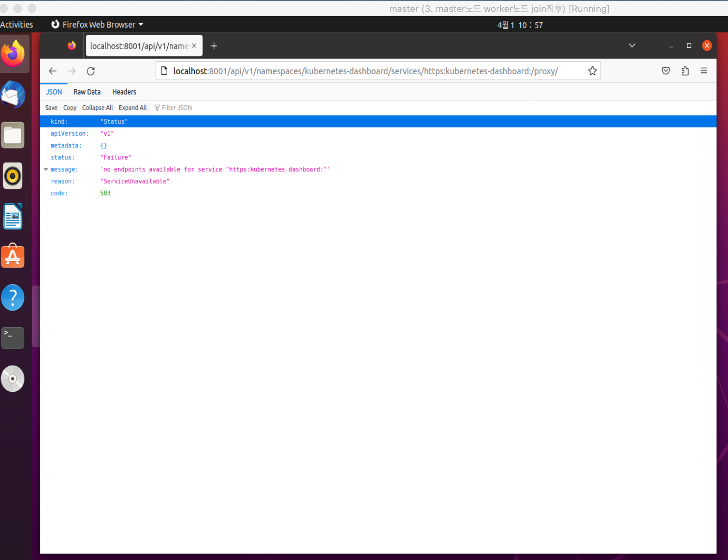Viewport: 728px width, 560px height.
Task: Show the list-all-tabs dropdown chevron
Action: pyautogui.click(x=632, y=46)
